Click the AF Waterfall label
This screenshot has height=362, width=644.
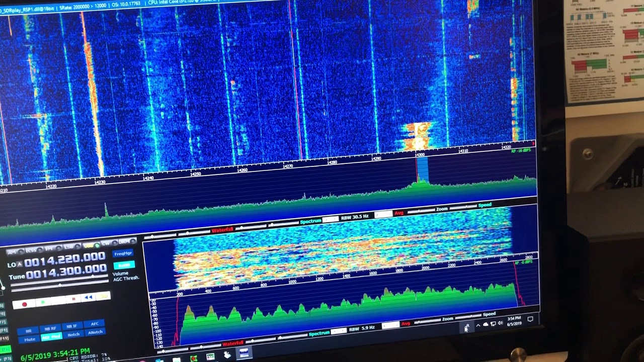233,343
